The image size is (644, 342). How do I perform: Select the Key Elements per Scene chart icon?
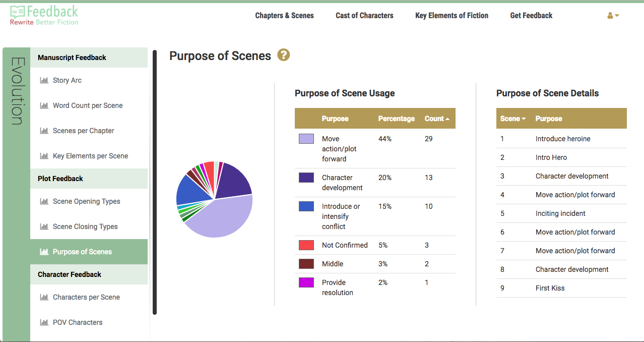pos(45,155)
